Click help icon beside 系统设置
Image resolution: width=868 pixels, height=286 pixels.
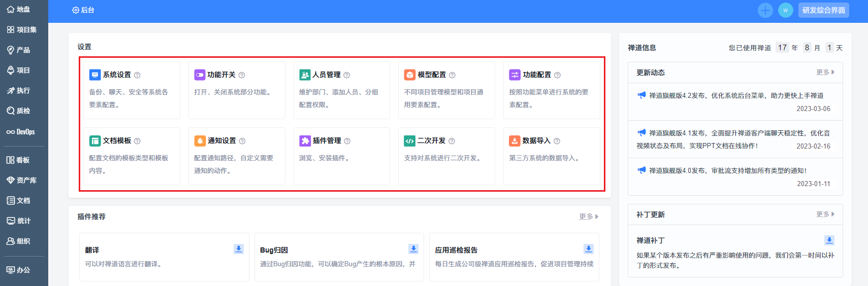point(137,75)
